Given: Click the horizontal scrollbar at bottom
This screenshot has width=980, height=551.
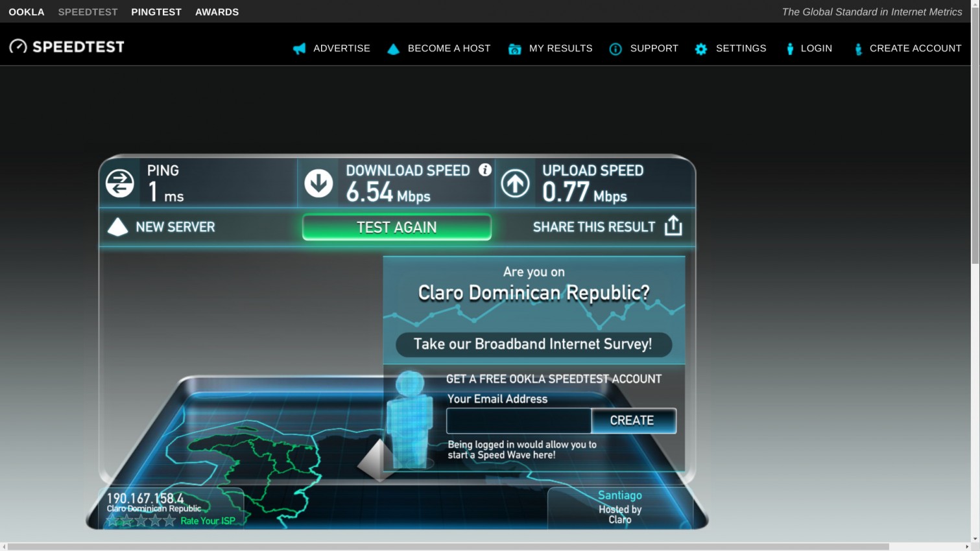Looking at the screenshot, I should (448, 546).
